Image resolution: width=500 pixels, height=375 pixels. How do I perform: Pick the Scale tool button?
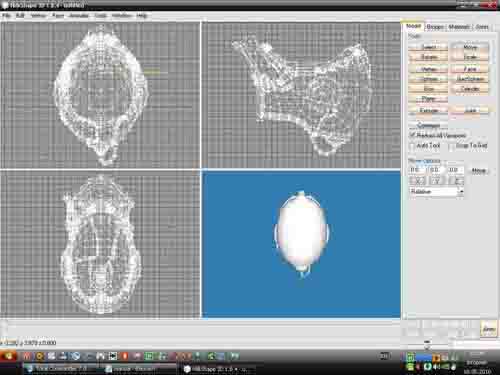470,57
